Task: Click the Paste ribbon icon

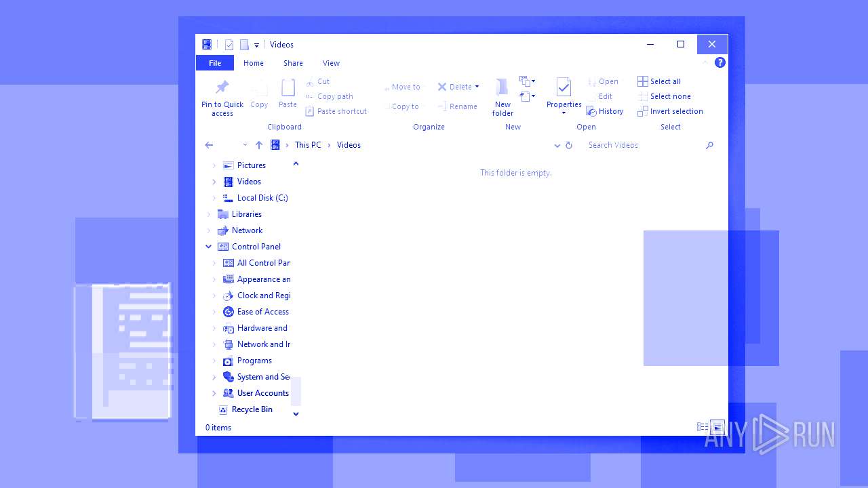Action: (x=288, y=88)
